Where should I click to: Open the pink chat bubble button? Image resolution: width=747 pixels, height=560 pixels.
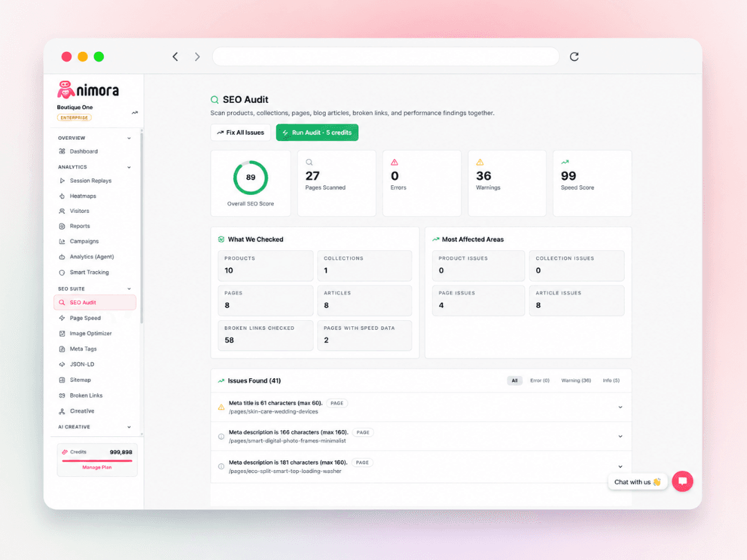682,481
